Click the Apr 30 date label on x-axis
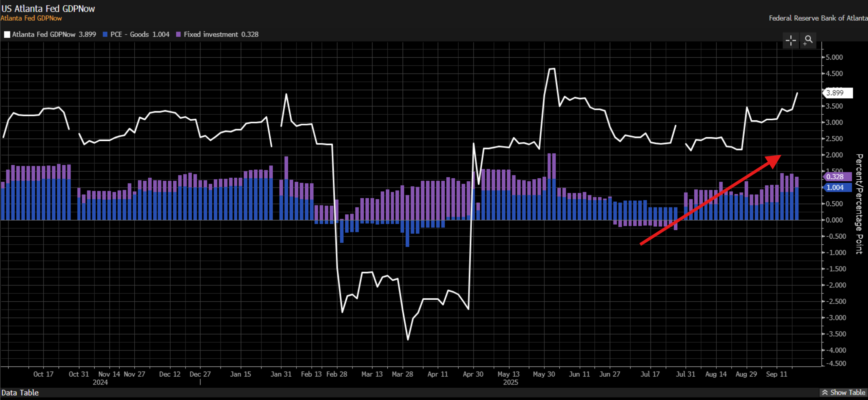This screenshot has width=868, height=400. click(473, 374)
